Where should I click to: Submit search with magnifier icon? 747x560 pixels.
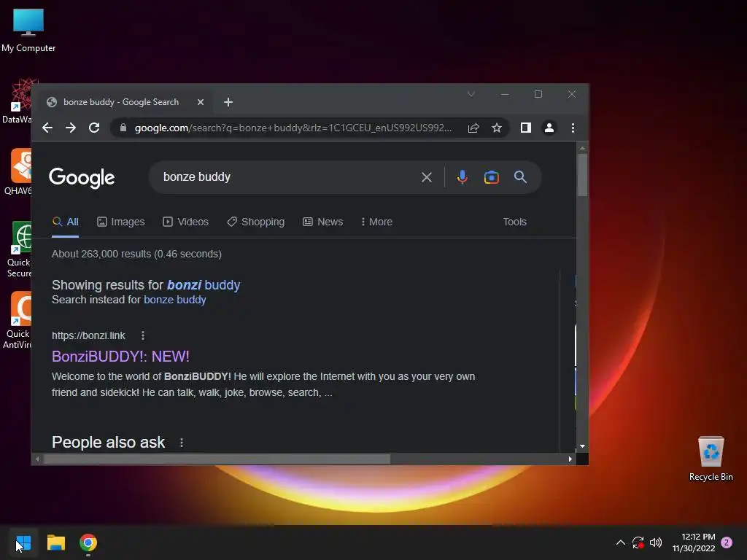[x=520, y=177]
